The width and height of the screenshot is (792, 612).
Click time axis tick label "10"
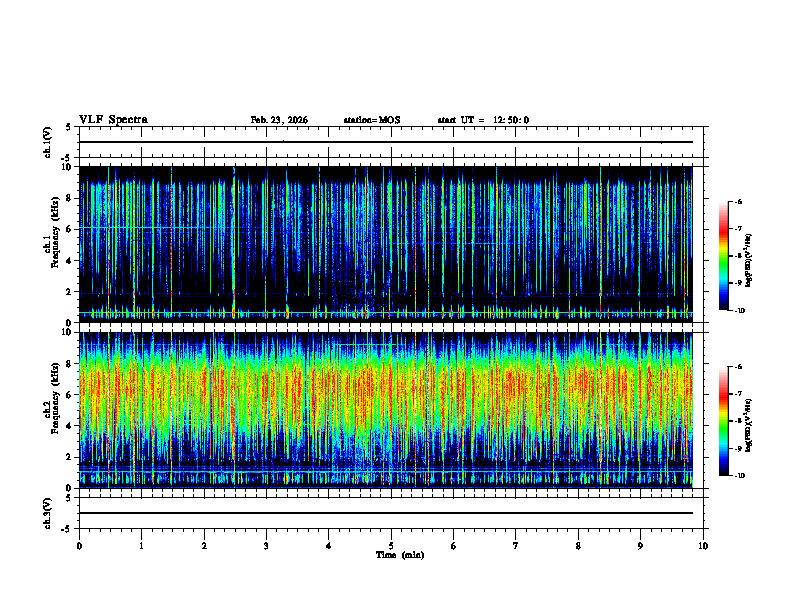pyautogui.click(x=703, y=546)
